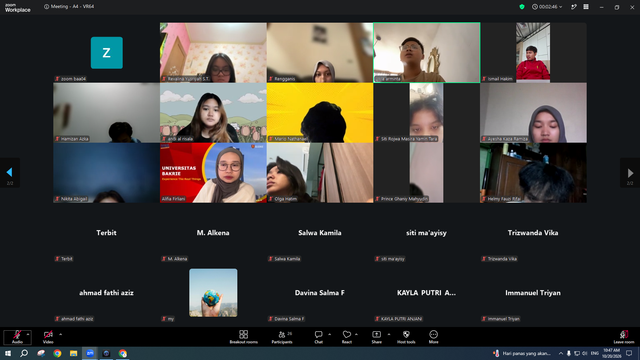Click the AI companion sparkle icon
640x360 pixels.
[573, 7]
